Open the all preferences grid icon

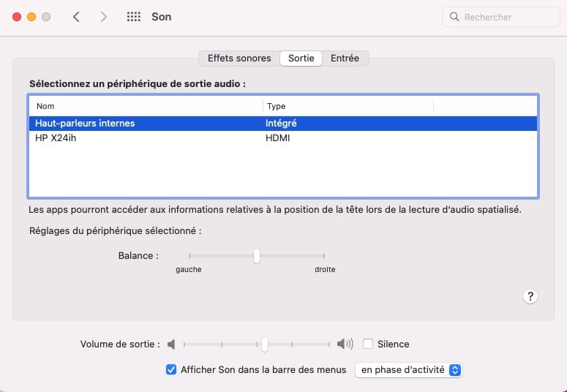[134, 17]
